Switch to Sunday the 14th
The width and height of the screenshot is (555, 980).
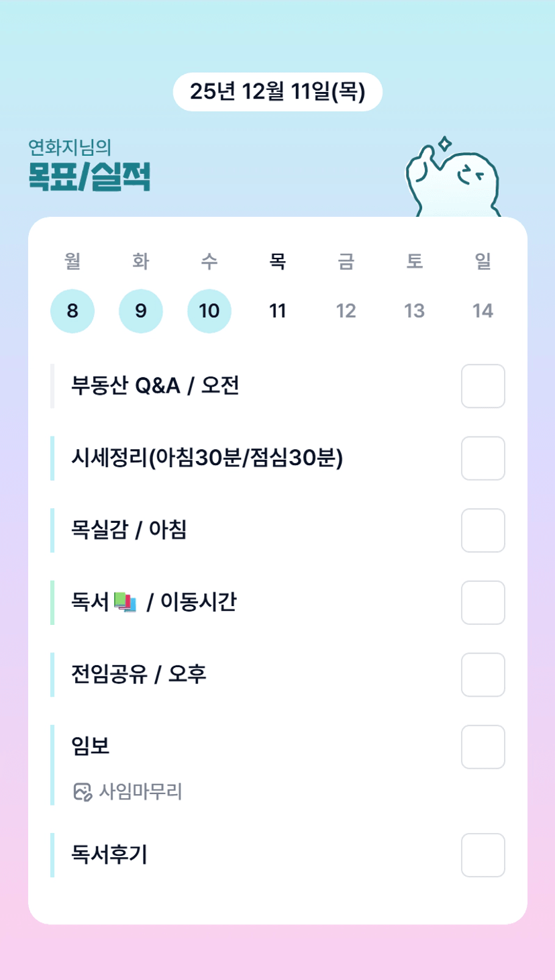click(483, 311)
